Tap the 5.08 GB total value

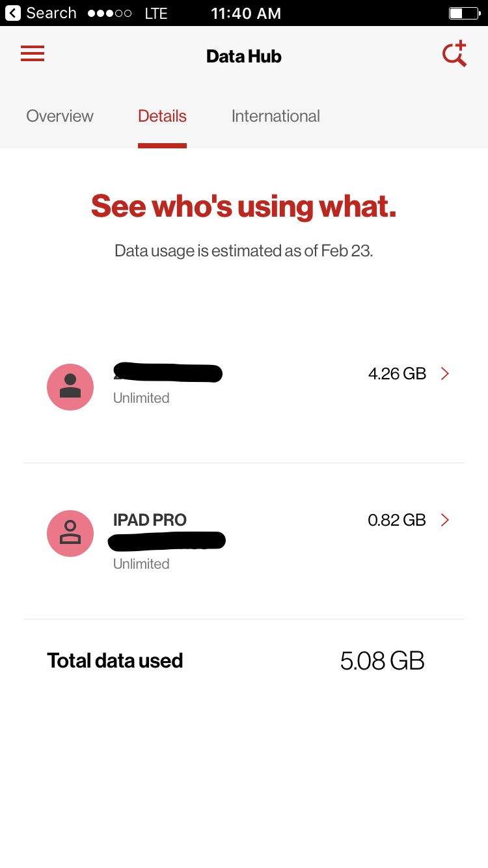(383, 661)
